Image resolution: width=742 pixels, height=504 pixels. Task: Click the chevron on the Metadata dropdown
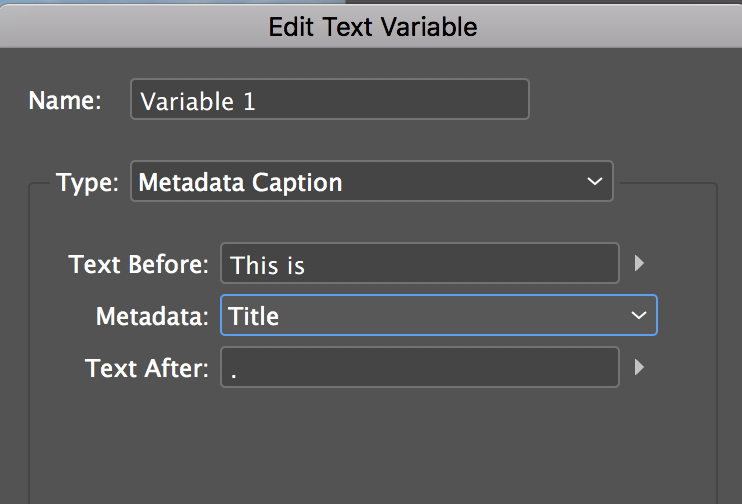pyautogui.click(x=639, y=316)
